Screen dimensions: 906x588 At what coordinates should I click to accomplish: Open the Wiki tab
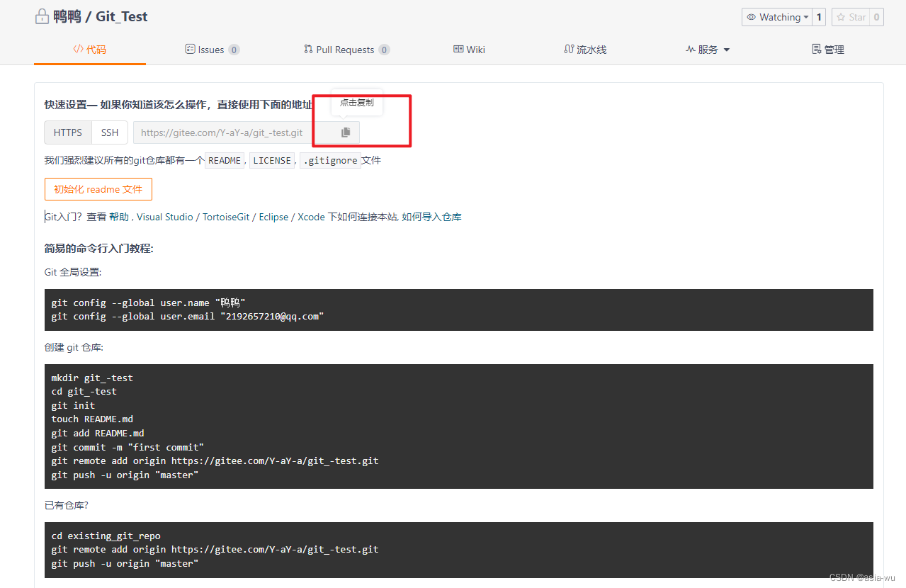(x=469, y=50)
